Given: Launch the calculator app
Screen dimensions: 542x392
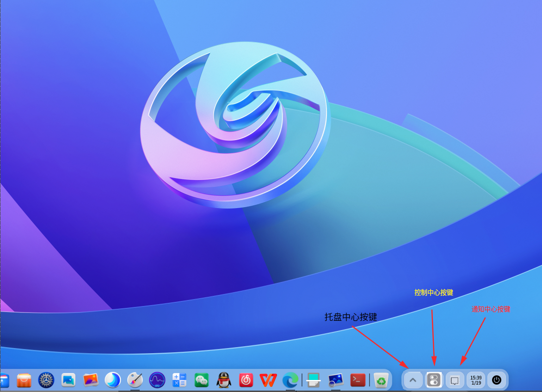Looking at the screenshot, I should pyautogui.click(x=179, y=380).
